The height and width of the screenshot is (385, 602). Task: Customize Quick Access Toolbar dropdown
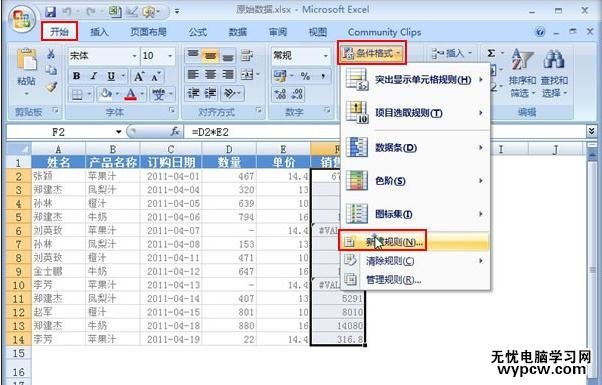[x=177, y=12]
